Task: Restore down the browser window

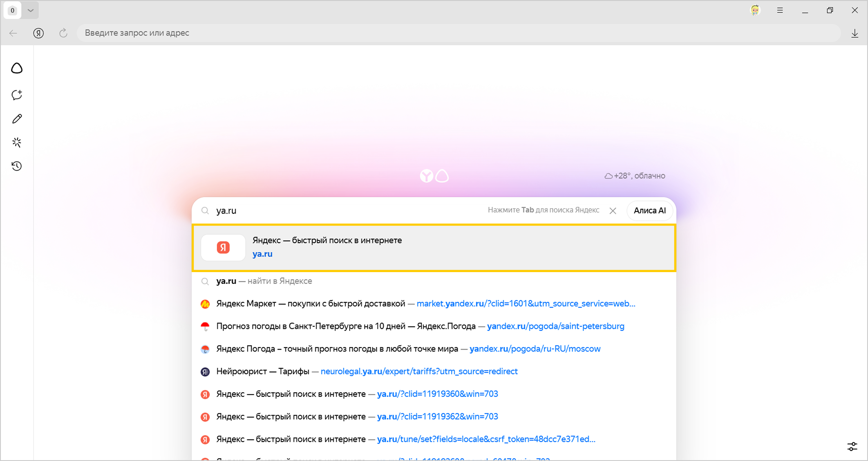Action: [x=830, y=10]
